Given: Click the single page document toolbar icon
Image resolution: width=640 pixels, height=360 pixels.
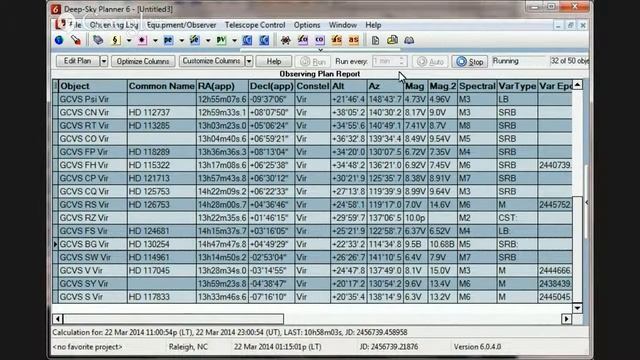Looking at the screenshot, I should pos(375,40).
